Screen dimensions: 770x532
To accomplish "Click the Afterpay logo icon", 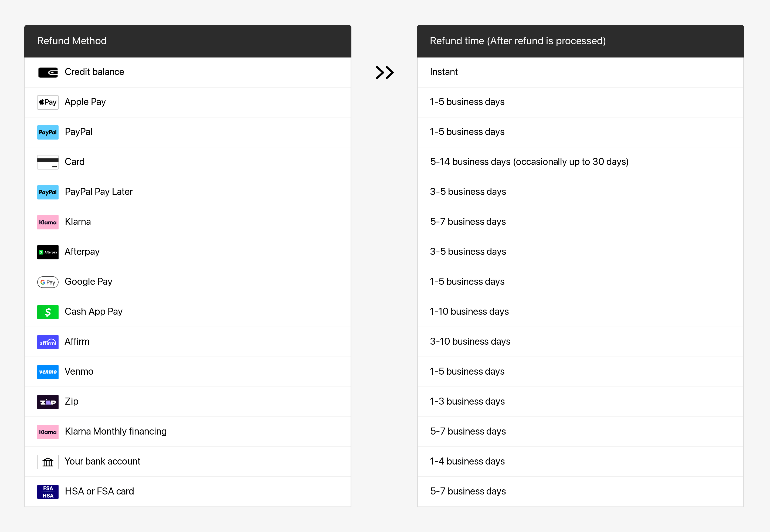I will pos(48,252).
